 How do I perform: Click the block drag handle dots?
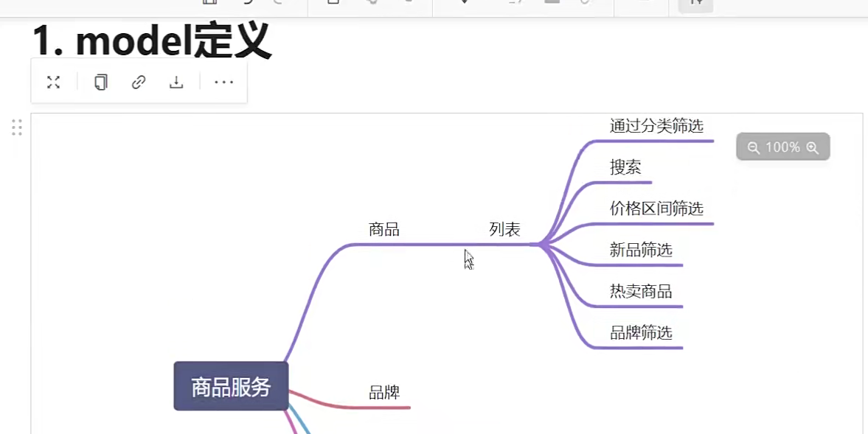(x=17, y=127)
